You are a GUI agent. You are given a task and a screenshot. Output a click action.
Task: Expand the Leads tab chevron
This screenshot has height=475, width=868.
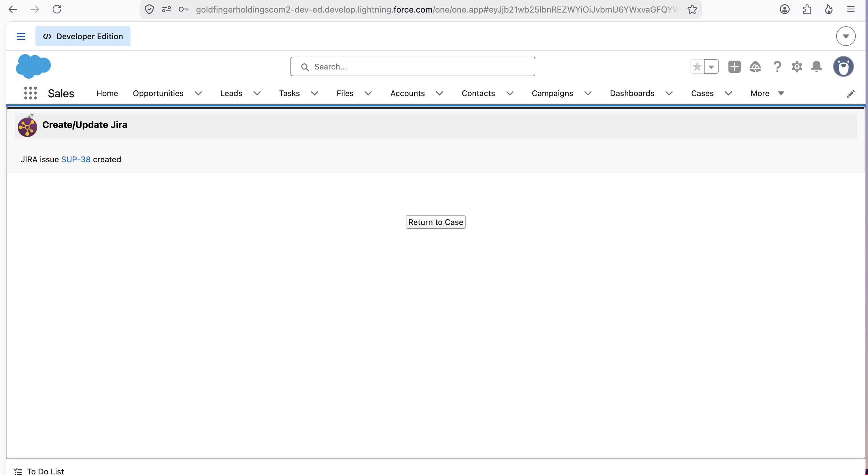(257, 93)
